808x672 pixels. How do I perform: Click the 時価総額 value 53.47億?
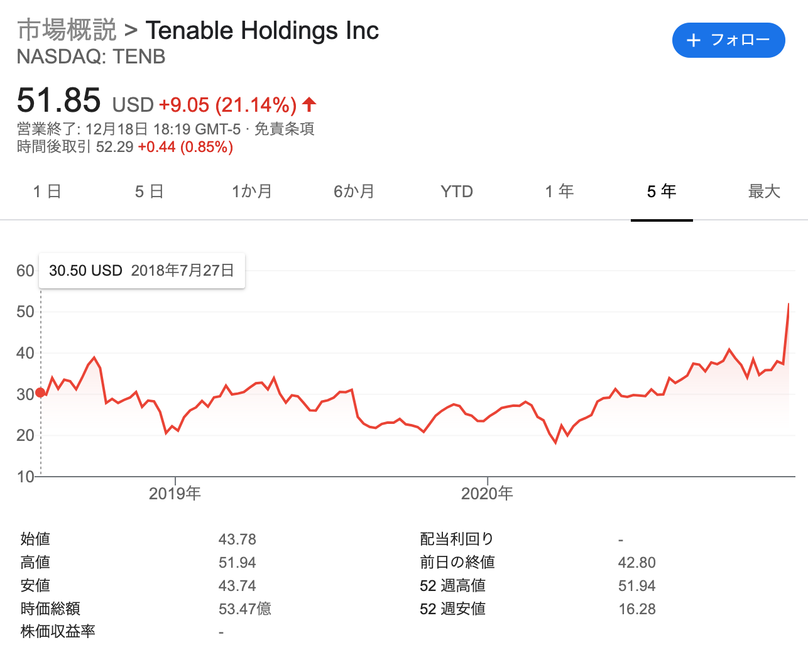click(244, 609)
